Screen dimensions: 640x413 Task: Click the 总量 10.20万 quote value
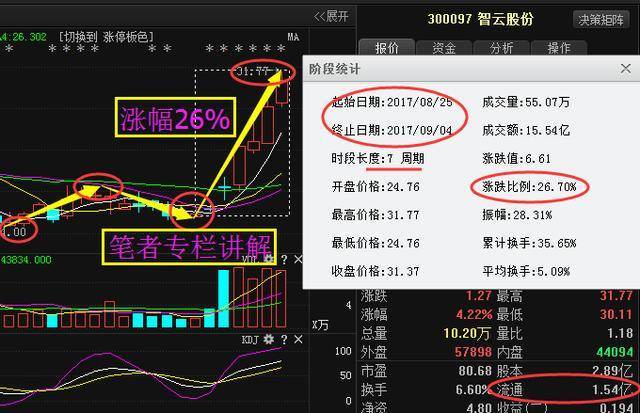click(x=467, y=333)
